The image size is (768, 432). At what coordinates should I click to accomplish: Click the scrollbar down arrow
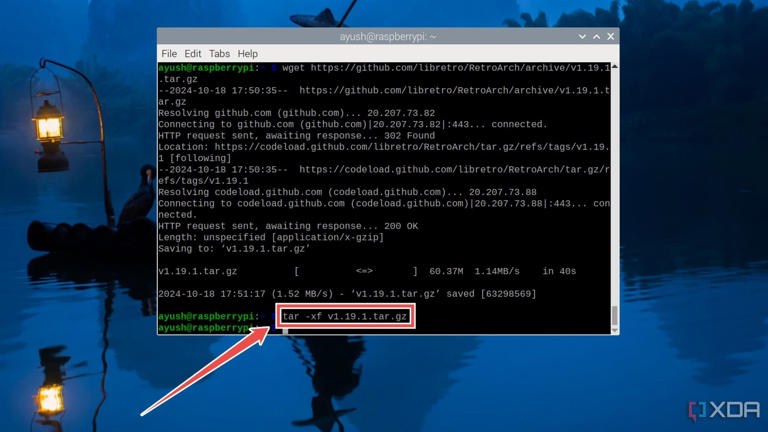click(x=615, y=331)
